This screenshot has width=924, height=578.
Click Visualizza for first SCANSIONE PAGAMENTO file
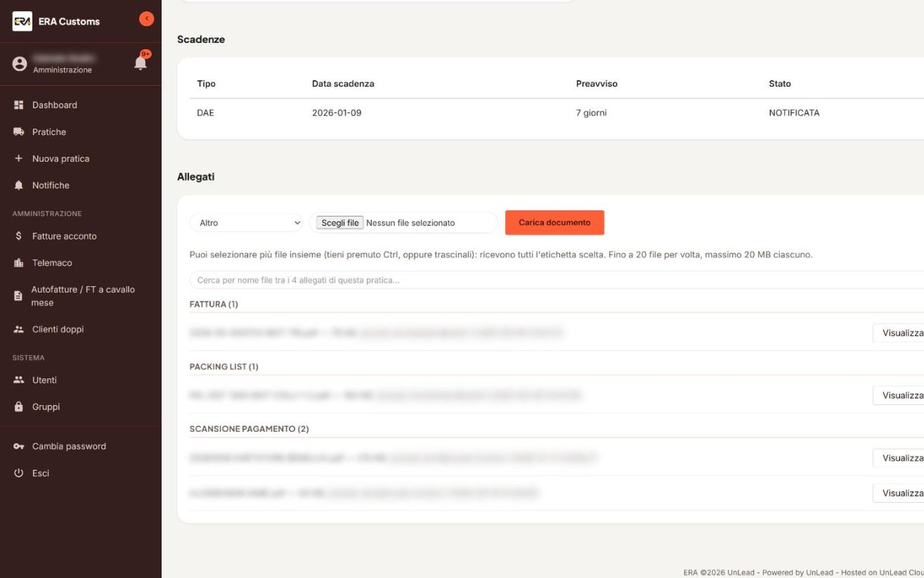click(x=899, y=458)
